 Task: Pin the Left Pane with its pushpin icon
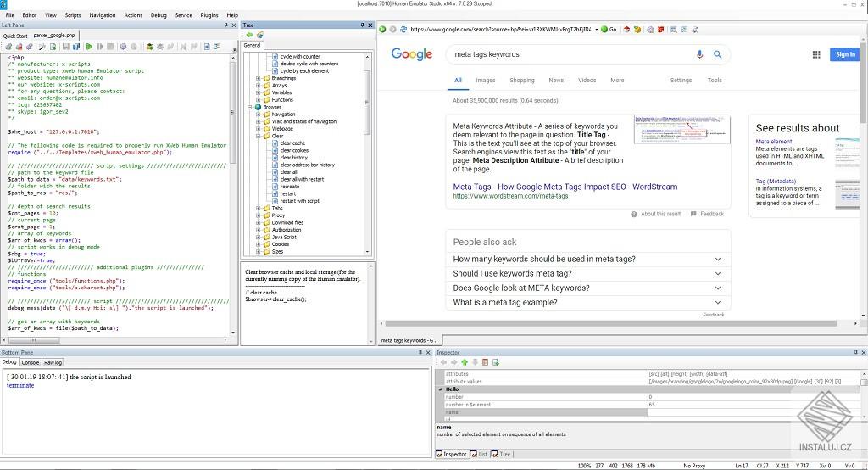click(x=225, y=25)
